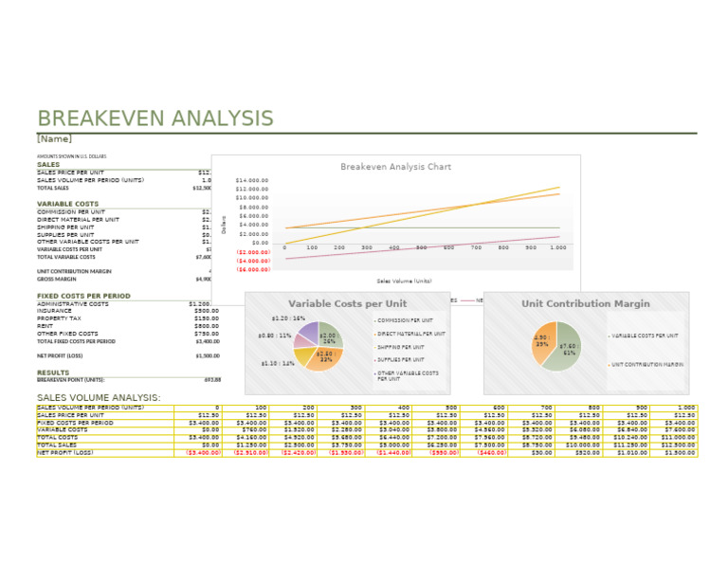Screen dimensions: 728x563
Task: Select the ($3,400.00) net loss cell
Action: click(198, 452)
